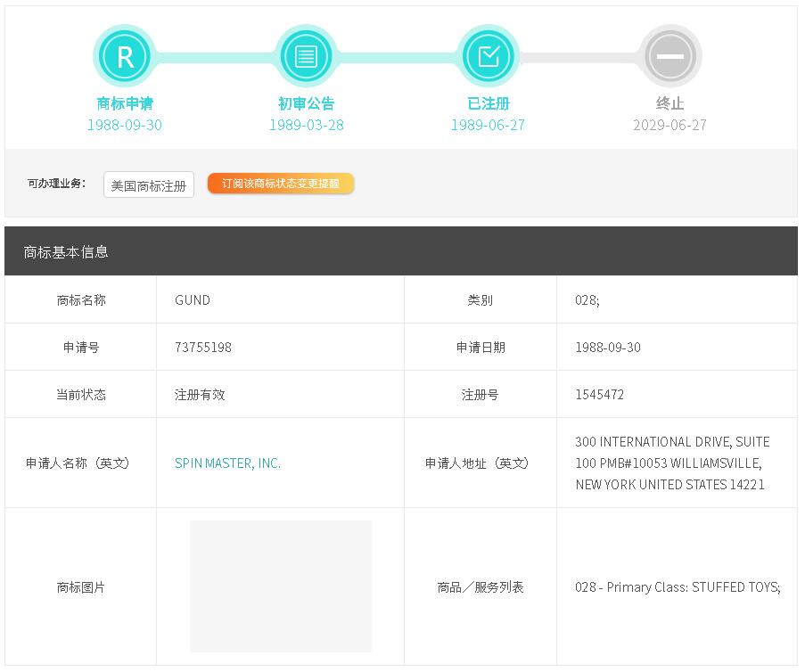This screenshot has width=805, height=672.
Task: Open the SPIN MASTER, INC. applicant link
Action: [227, 463]
